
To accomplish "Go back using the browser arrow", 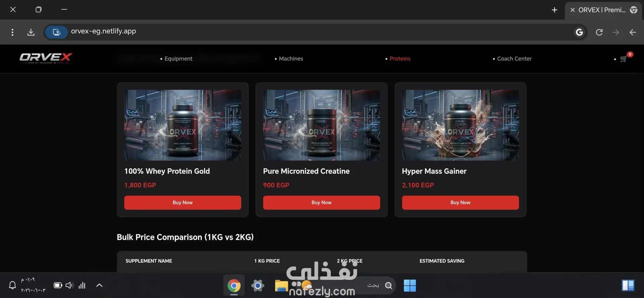I will coord(633,32).
